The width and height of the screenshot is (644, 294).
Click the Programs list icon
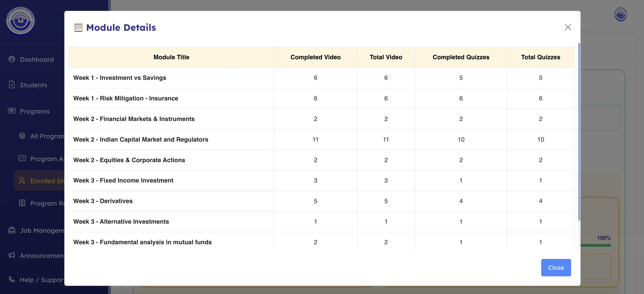(x=12, y=111)
